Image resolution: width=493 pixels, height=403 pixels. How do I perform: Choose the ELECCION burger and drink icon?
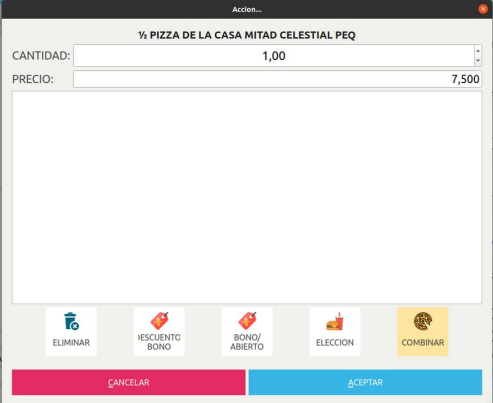tap(335, 321)
